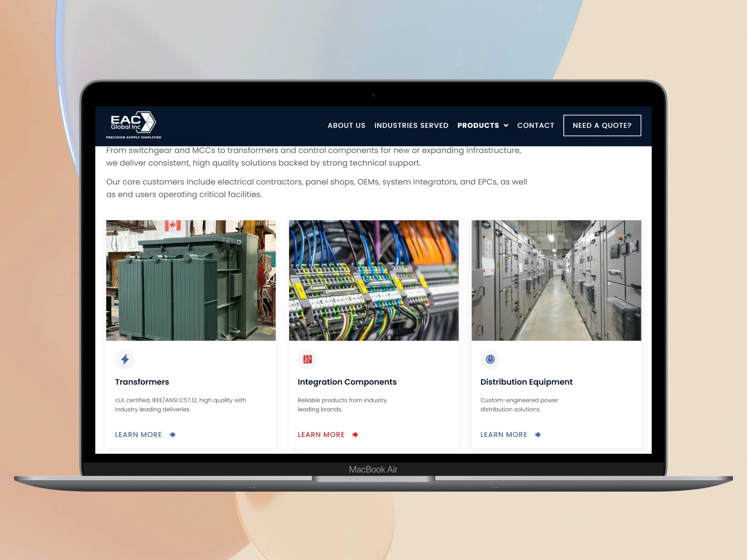Click the lightning bolt Transformers icon
Viewport: 747px width, 560px height.
(x=125, y=359)
